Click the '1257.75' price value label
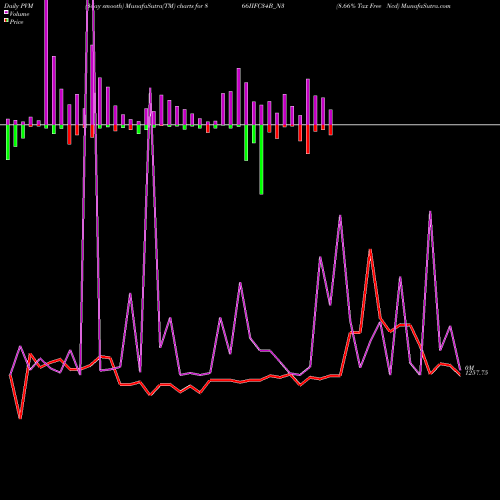 [476, 373]
